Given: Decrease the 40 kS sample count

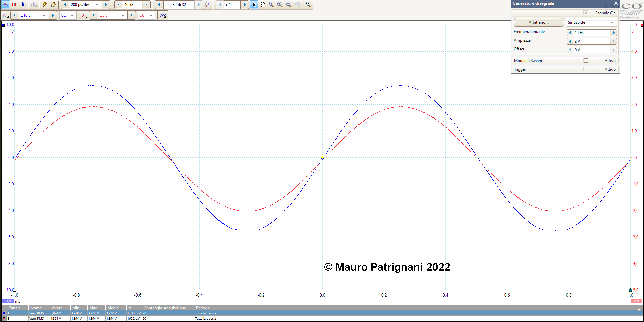Looking at the screenshot, I should (119, 5).
